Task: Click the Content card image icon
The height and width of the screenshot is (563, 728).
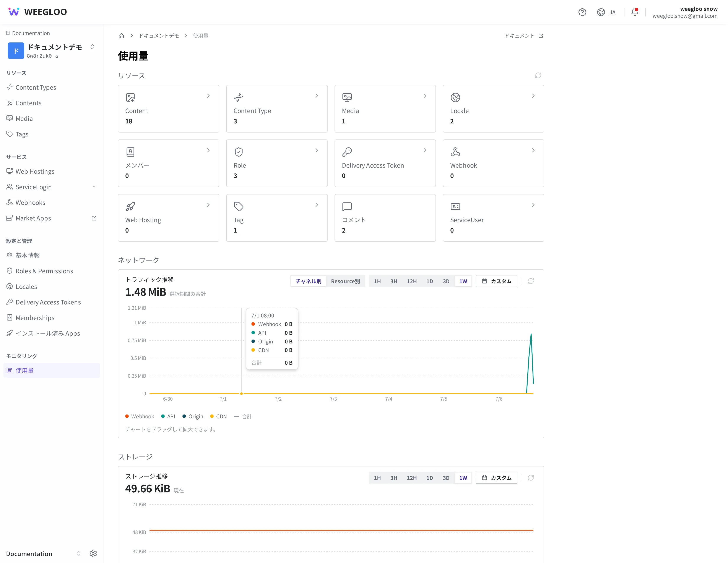Action: [x=130, y=98]
